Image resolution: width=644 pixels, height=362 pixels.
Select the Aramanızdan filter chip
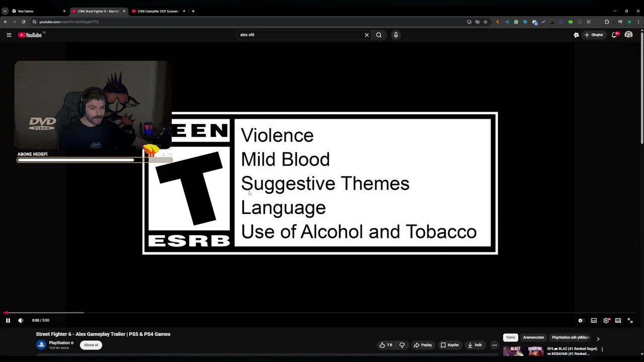pos(533,337)
